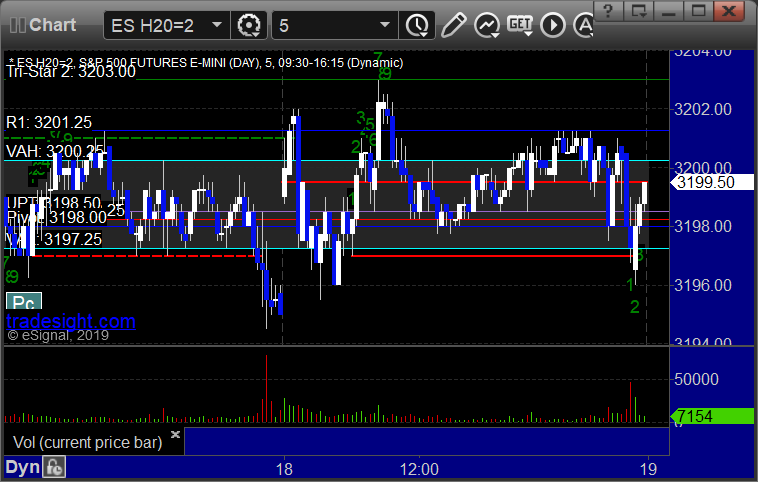Screen dimensions: 758x482
Task: Select the pencil drawing tool
Action: coord(453,25)
